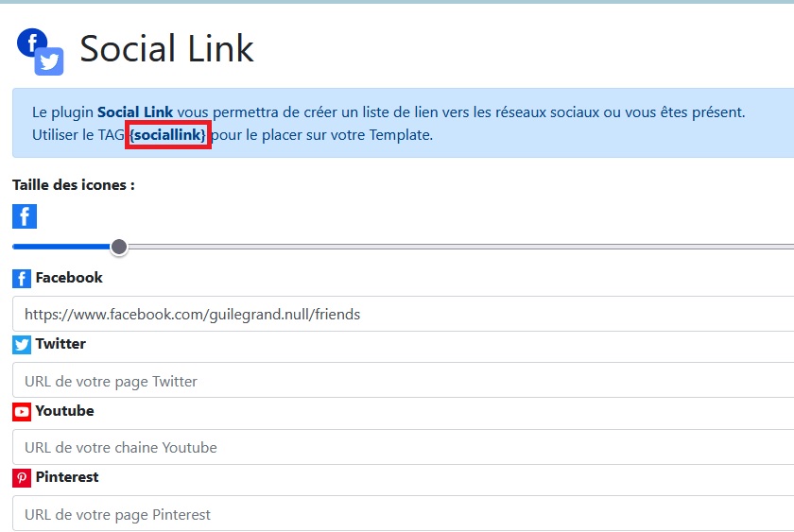Screen dimensions: 794x532
Task: Click the {sociallink} tag text
Action: (167, 135)
